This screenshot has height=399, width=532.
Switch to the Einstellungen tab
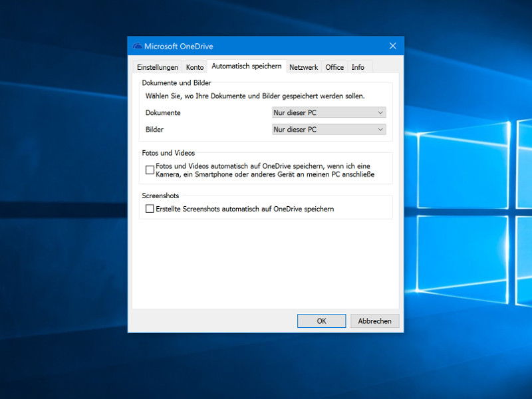point(158,67)
